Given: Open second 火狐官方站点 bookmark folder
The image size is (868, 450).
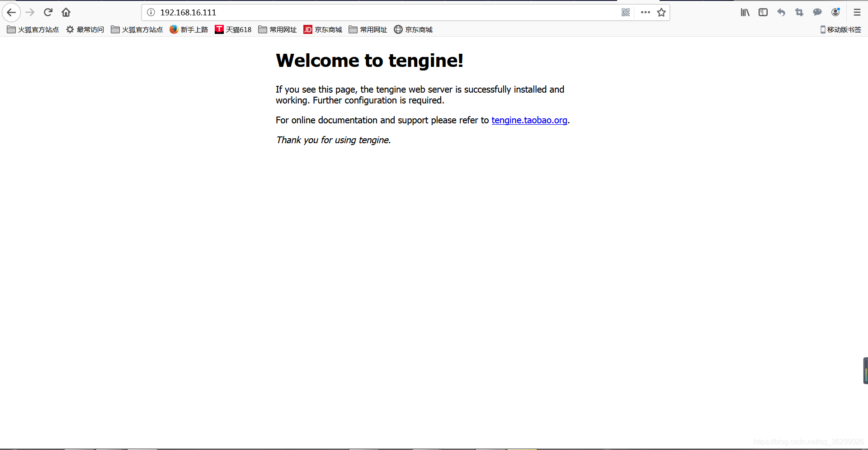Looking at the screenshot, I should [x=137, y=29].
